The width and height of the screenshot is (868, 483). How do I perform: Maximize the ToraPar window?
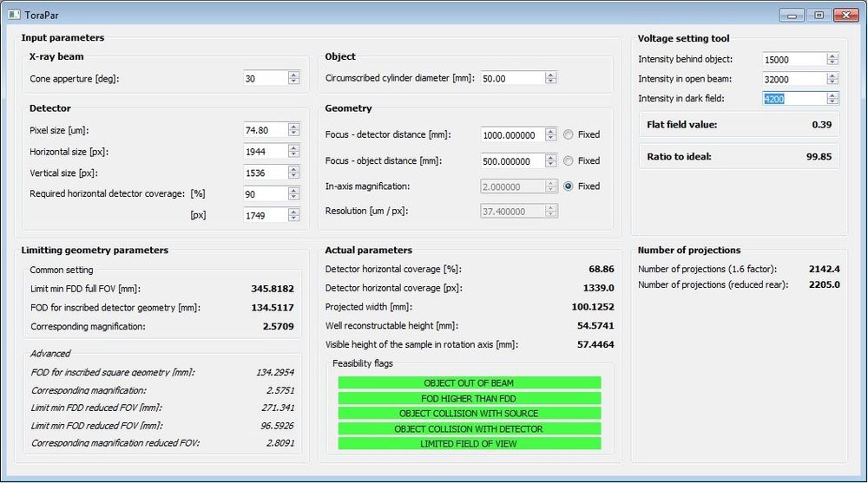(818, 15)
